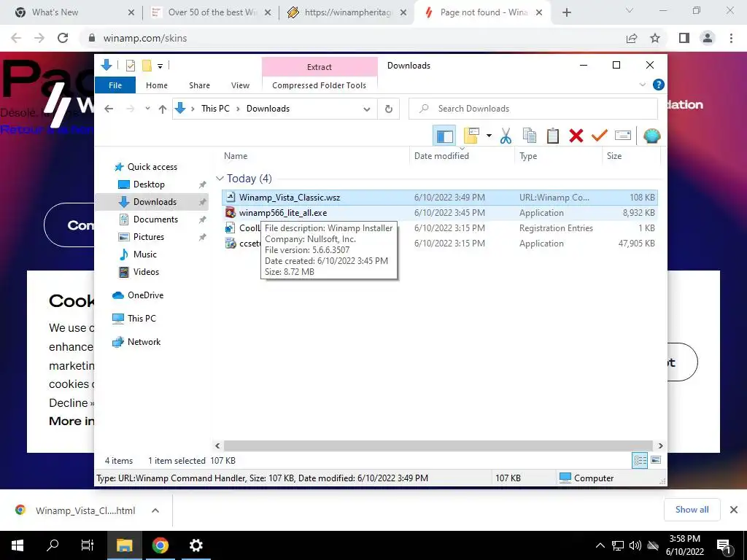Image resolution: width=747 pixels, height=560 pixels.
Task: Select Desktop in navigation pane
Action: [x=149, y=184]
